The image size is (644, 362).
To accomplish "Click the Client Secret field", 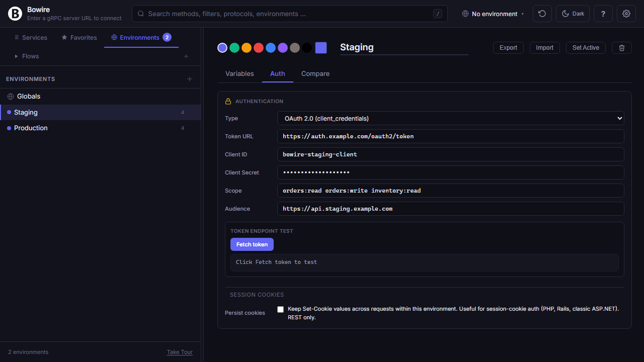I will (451, 172).
